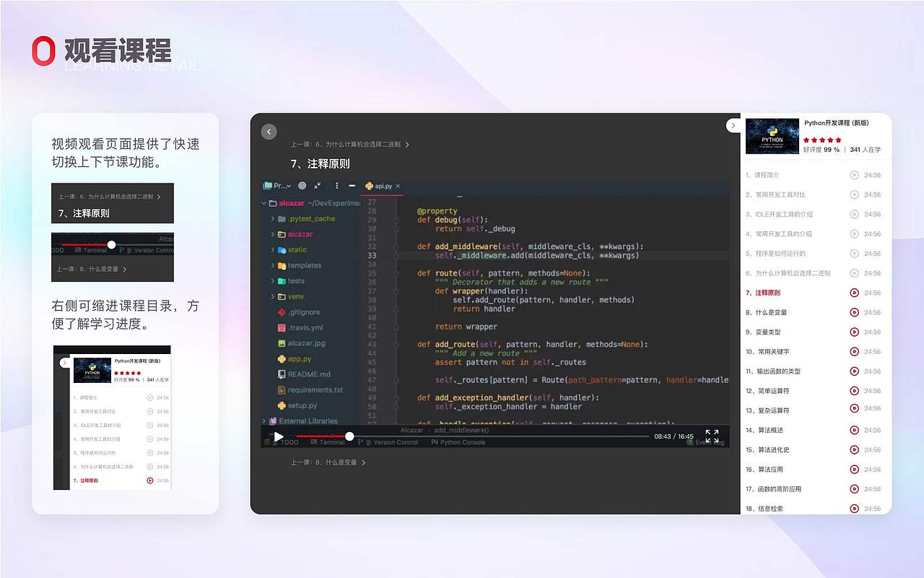This screenshot has height=578, width=924.
Task: Click play icon beside 5、程序是如何运行的 in main catalog
Action: click(x=854, y=254)
